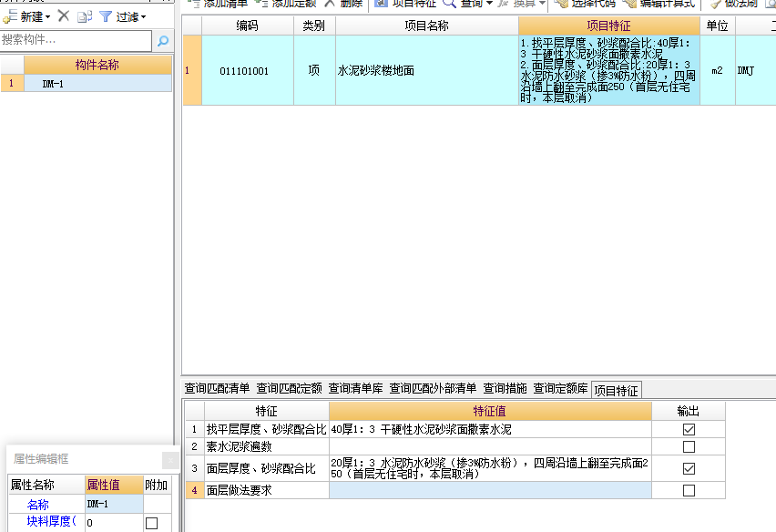
Task: Click the 查询 toolbar button
Action: point(464,4)
